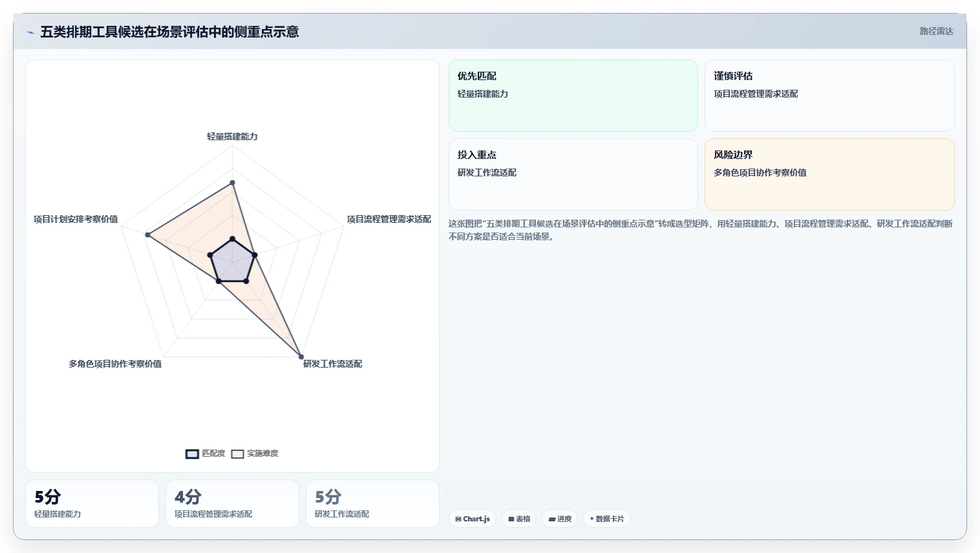Click the 项目流程管理需求适配 radar axis label
The width and height of the screenshot is (980, 553).
click(389, 219)
